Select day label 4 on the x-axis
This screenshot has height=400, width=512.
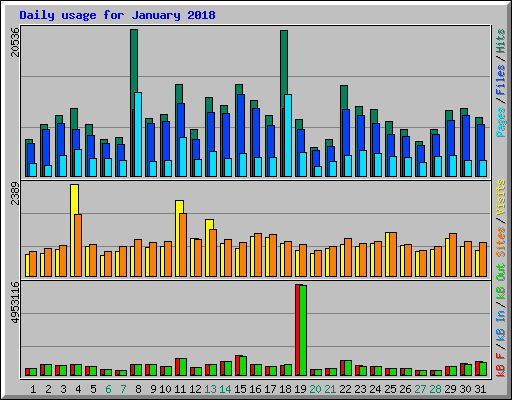78,389
